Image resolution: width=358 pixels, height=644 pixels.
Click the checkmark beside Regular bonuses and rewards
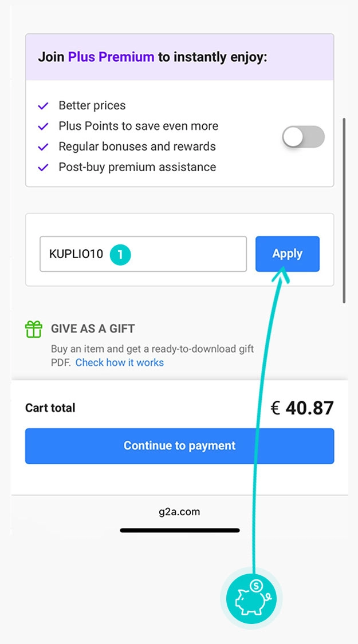point(43,147)
